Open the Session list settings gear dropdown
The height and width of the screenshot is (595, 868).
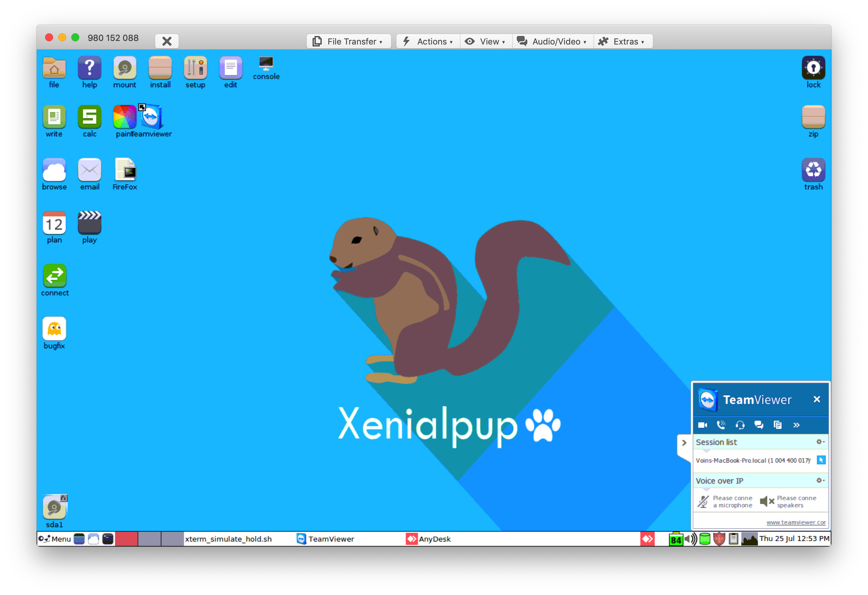tap(820, 442)
